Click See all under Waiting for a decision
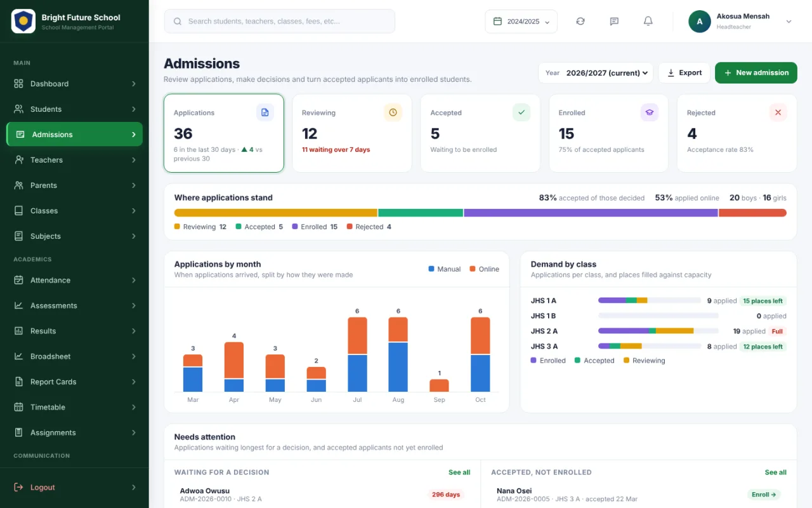This screenshot has width=812, height=508. pyautogui.click(x=459, y=472)
